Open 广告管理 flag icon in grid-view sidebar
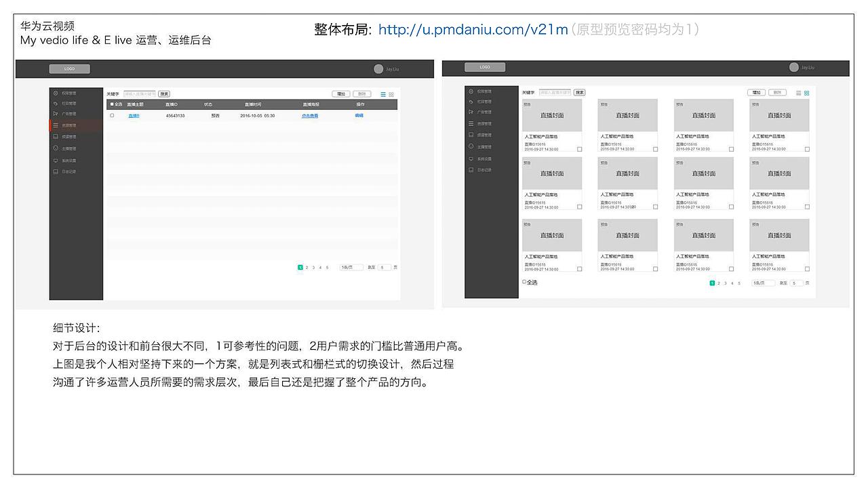 click(471, 112)
